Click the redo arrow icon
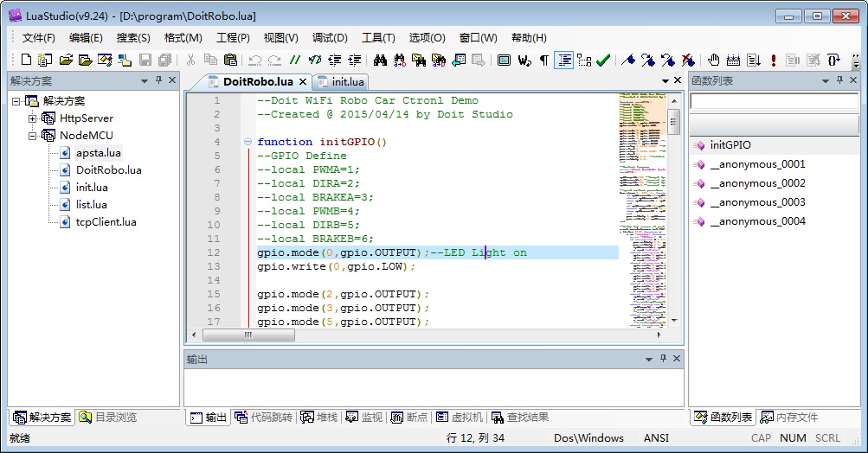Image resolution: width=868 pixels, height=453 pixels. [274, 60]
